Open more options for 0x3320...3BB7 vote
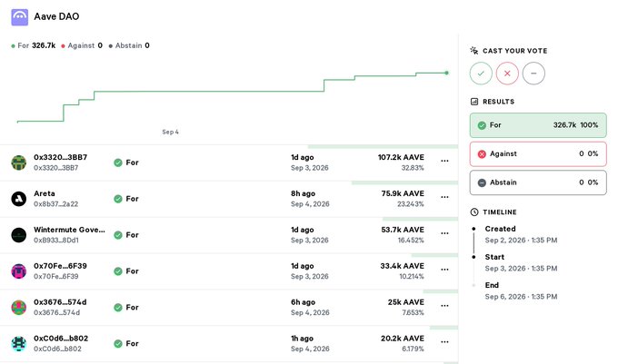The image size is (618, 364). (x=444, y=161)
